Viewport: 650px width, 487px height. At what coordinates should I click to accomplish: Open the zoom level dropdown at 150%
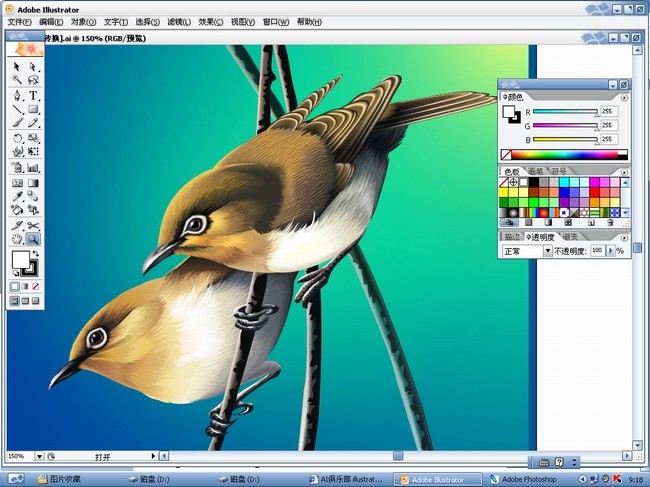click(39, 456)
